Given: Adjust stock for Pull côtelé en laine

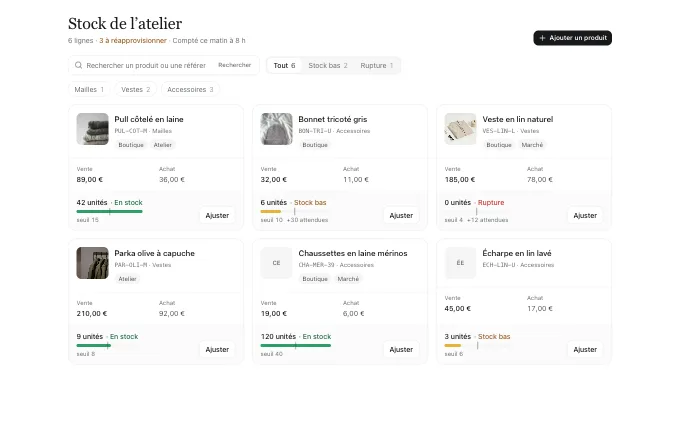Looking at the screenshot, I should pyautogui.click(x=217, y=216).
